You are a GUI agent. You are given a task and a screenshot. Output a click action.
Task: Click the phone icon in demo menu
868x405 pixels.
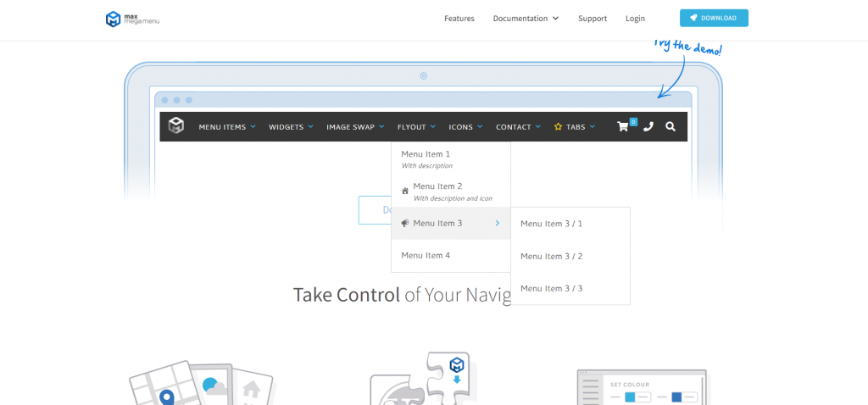pyautogui.click(x=648, y=126)
